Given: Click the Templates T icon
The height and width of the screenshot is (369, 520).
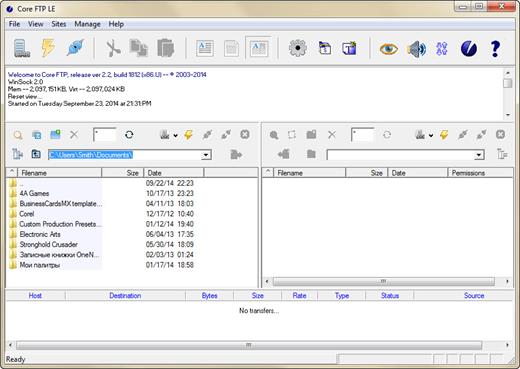Looking at the screenshot, I should [349, 48].
